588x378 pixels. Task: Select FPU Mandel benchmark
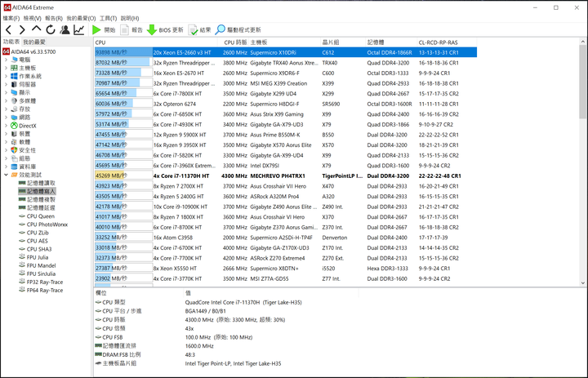[x=38, y=265]
